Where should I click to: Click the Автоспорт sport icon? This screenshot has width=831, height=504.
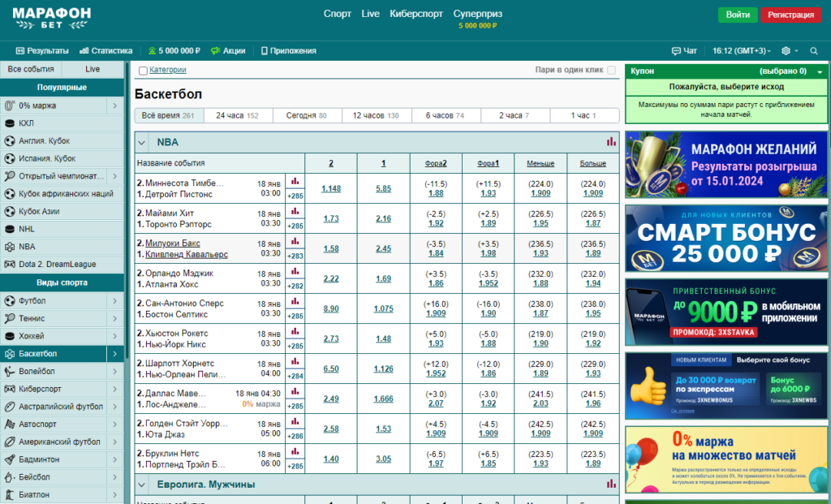pyautogui.click(x=10, y=424)
